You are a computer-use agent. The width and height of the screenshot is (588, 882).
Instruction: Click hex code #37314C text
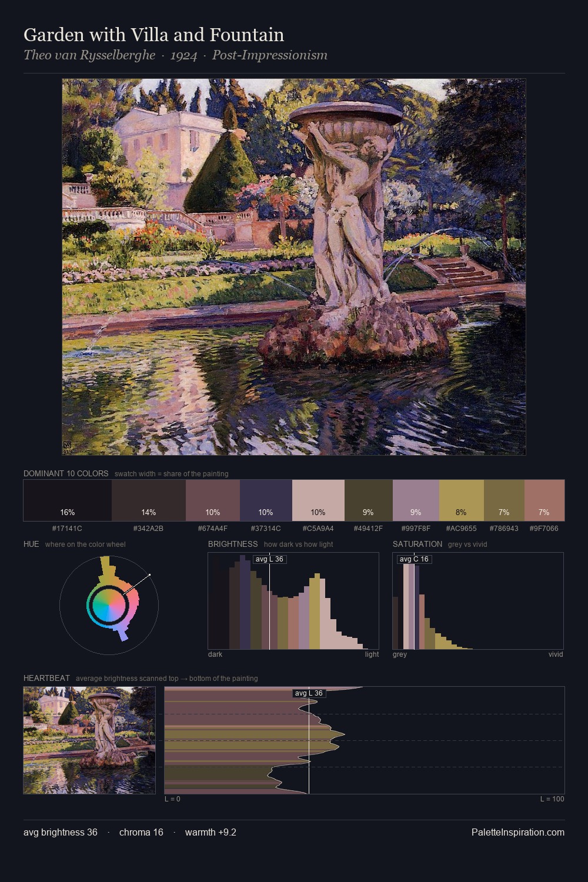click(266, 529)
